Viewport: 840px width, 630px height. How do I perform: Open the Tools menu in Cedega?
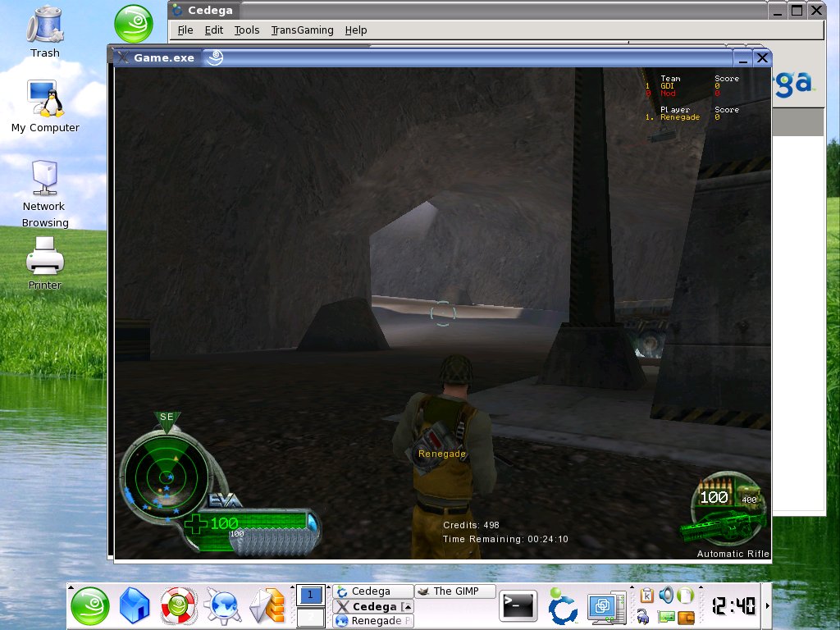click(x=246, y=30)
